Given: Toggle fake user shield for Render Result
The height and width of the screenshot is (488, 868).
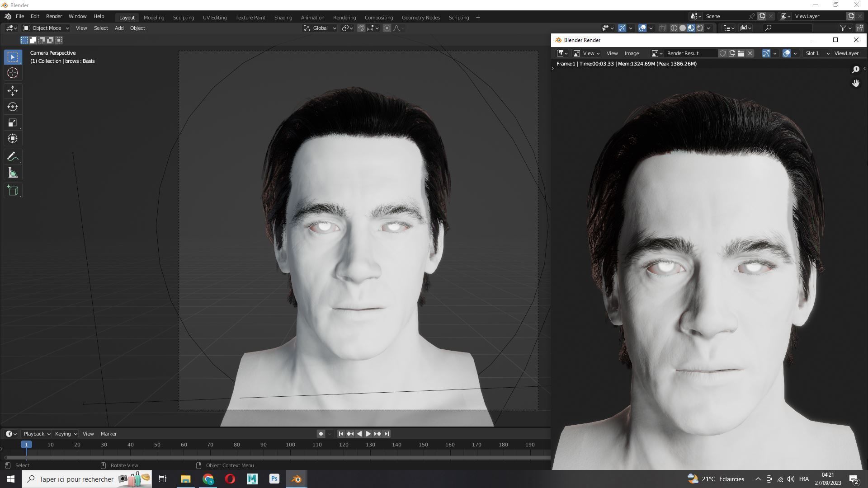Looking at the screenshot, I should tap(722, 53).
